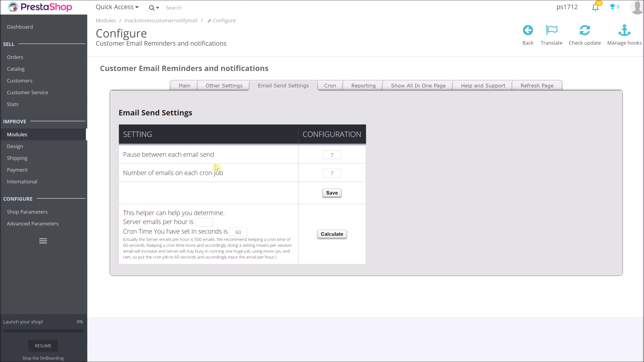644x362 pixels.
Task: Click the Server emails per hour field
Action: click(x=204, y=222)
